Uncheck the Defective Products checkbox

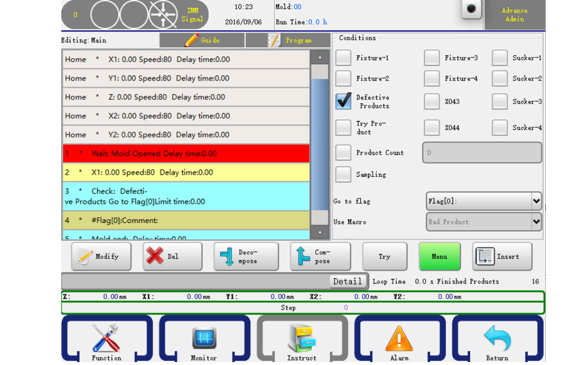point(343,101)
